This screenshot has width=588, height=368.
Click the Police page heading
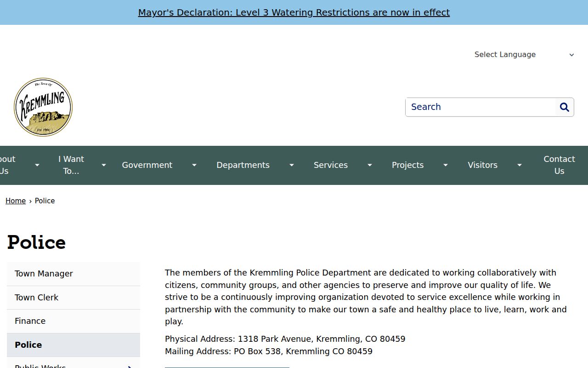(x=36, y=242)
